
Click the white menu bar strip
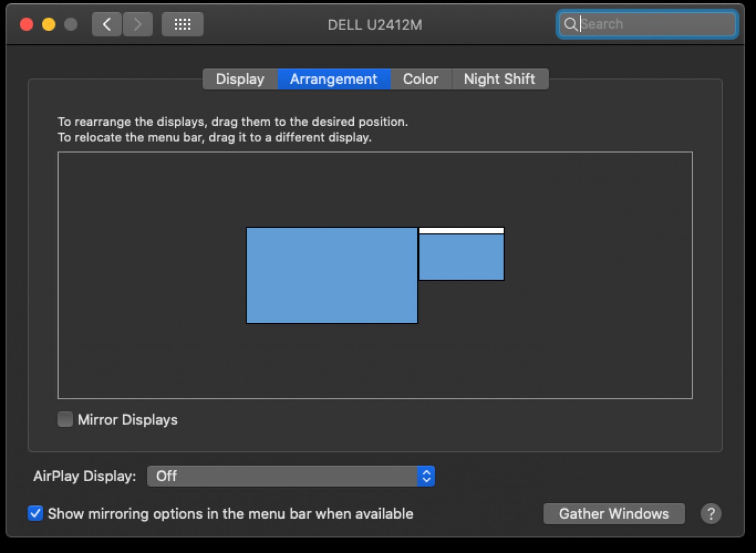(x=461, y=230)
